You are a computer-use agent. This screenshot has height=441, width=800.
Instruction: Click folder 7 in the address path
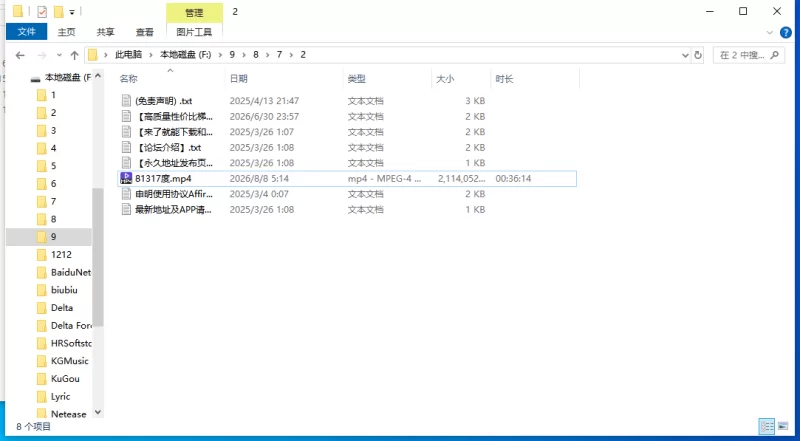(279, 55)
